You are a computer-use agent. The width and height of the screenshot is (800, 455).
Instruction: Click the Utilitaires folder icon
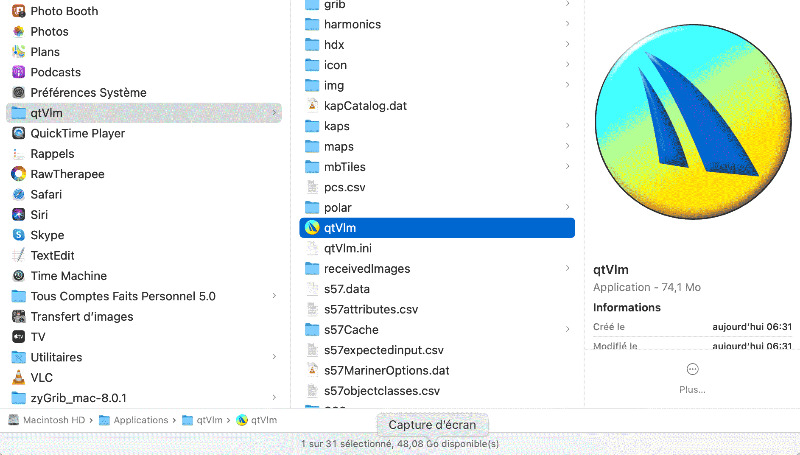click(18, 357)
